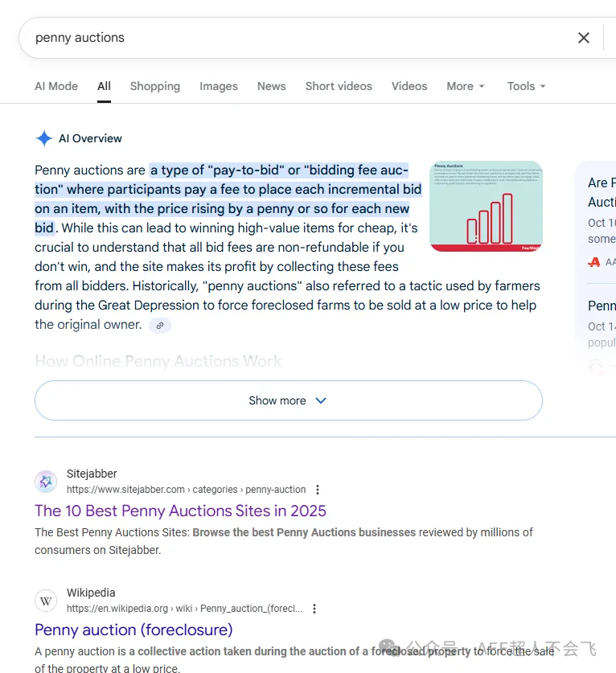This screenshot has width=616, height=673.
Task: Click the Wikipedia favicon
Action: [x=46, y=601]
